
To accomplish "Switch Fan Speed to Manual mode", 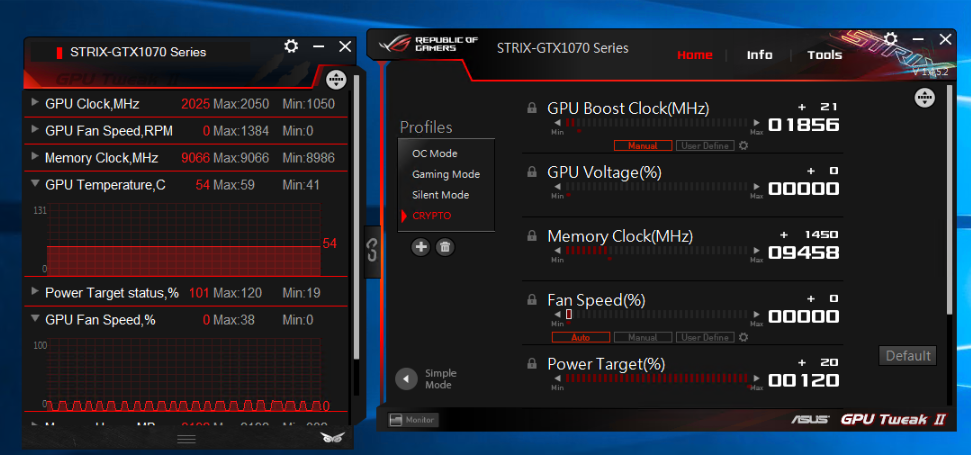I will (642, 337).
